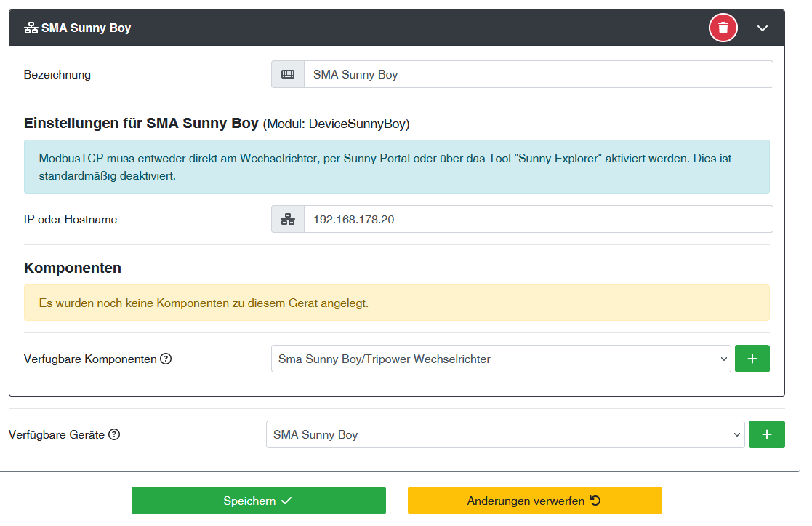This screenshot has width=812, height=526.
Task: Edit the Bezeichnung text field
Action: pyautogui.click(x=538, y=74)
